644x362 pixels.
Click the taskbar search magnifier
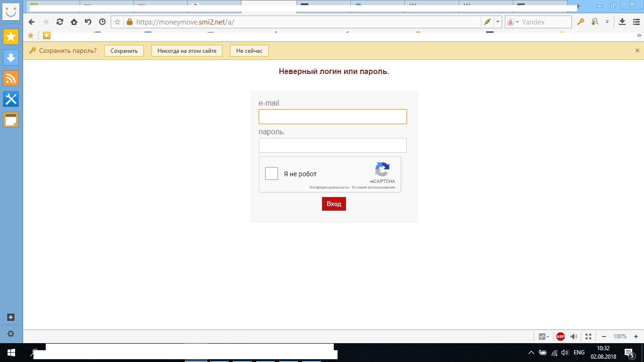point(34,353)
